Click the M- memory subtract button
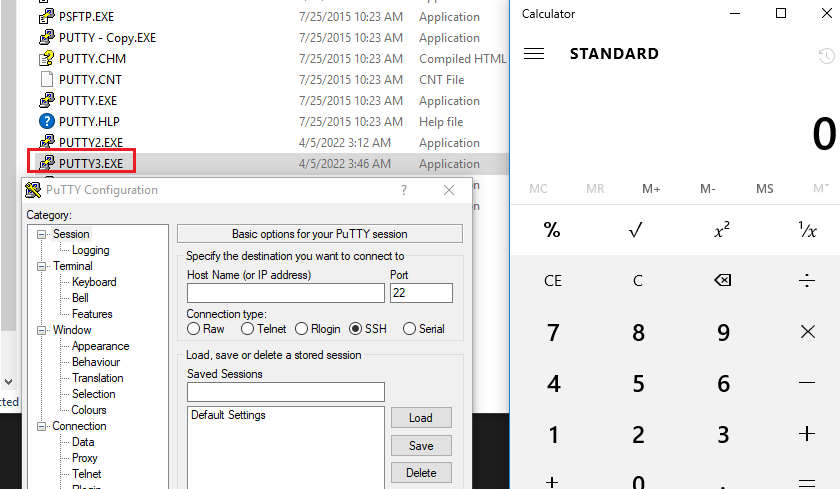Viewport: 840px width, 489px height. coord(708,189)
